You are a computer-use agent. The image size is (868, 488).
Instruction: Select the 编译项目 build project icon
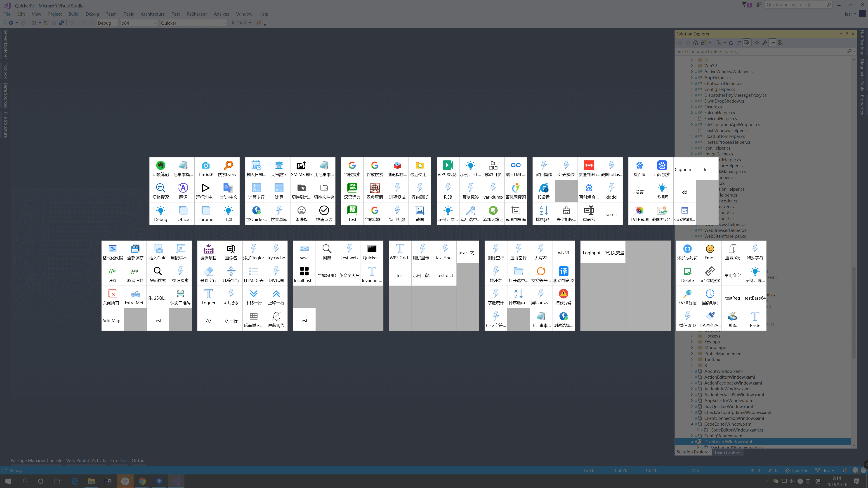pos(208,249)
